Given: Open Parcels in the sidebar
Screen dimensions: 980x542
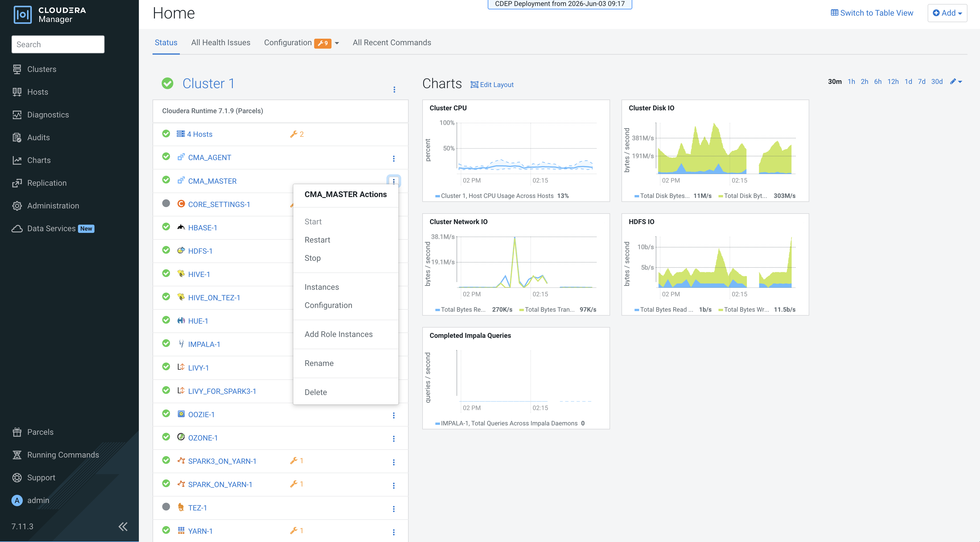Looking at the screenshot, I should pyautogui.click(x=40, y=432).
